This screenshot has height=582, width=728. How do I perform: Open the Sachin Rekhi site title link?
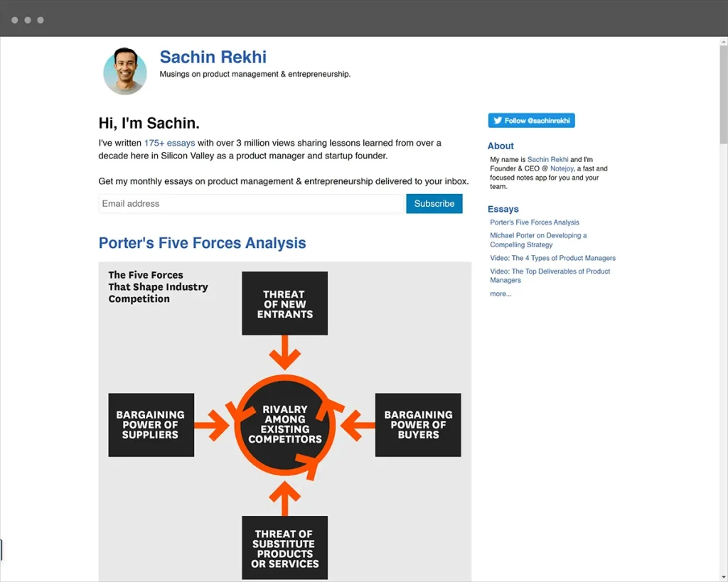(x=213, y=57)
